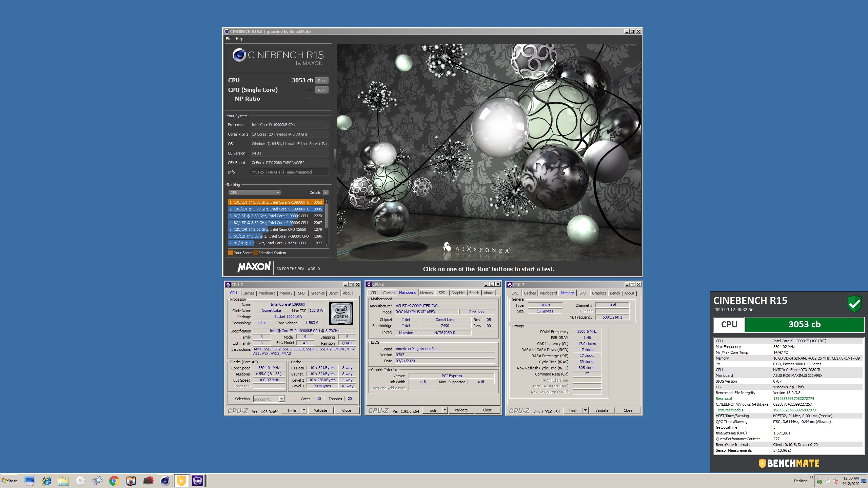Open Tools dropdown arrow in Mainboard CPU-Z
Image resolution: width=868 pixels, height=488 pixels.
click(x=445, y=410)
